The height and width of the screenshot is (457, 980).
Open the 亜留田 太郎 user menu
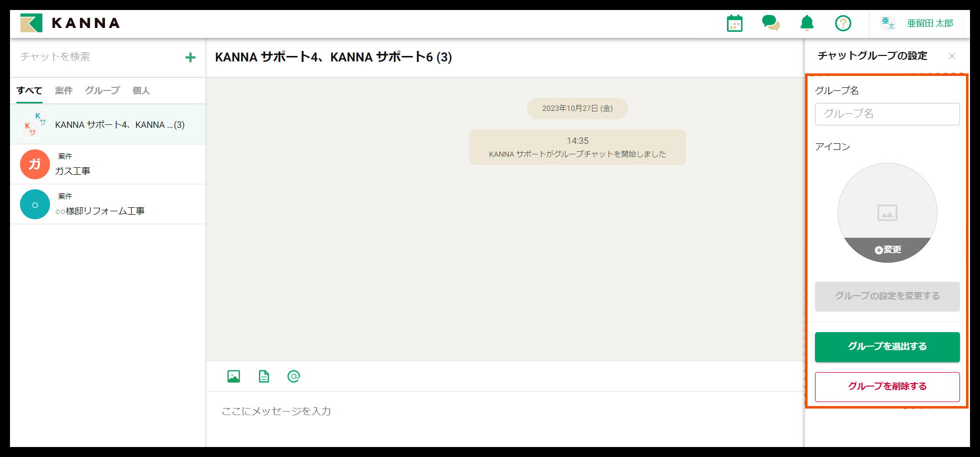click(918, 23)
